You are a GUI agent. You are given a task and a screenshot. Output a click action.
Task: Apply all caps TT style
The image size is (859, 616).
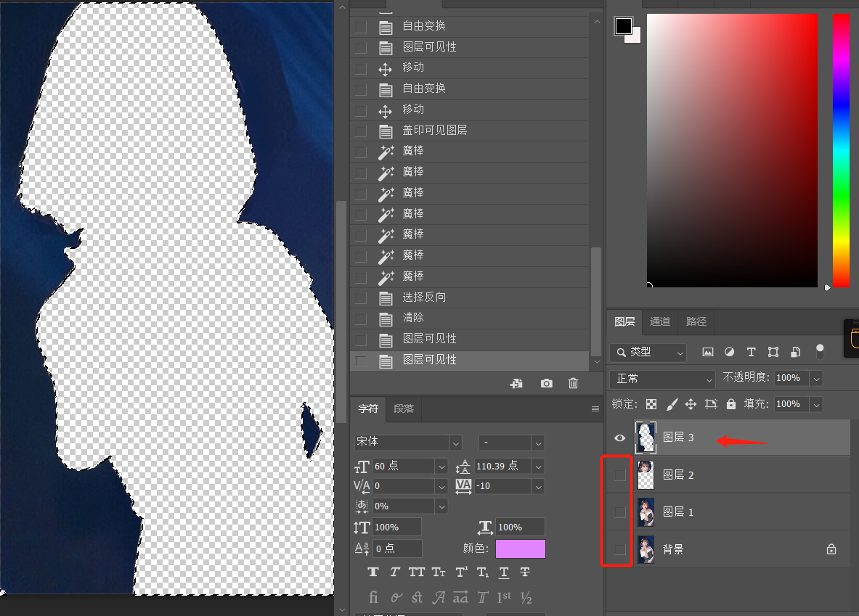pyautogui.click(x=416, y=572)
